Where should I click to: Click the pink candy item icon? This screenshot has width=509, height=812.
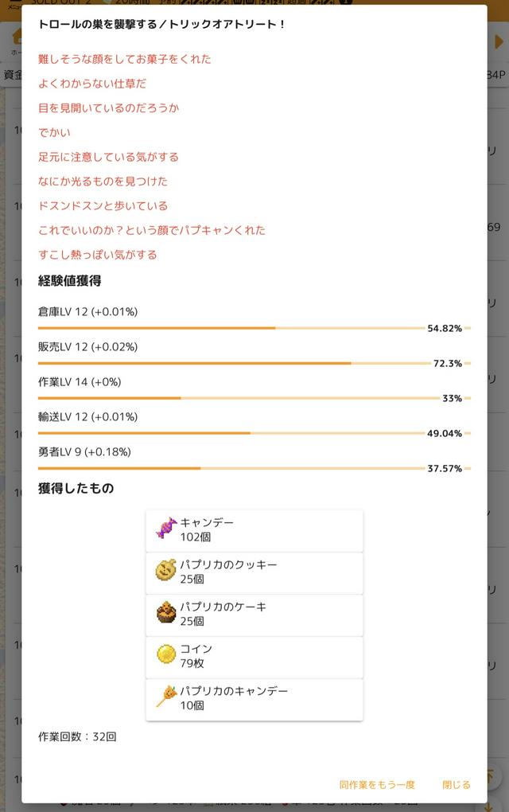tap(166, 529)
